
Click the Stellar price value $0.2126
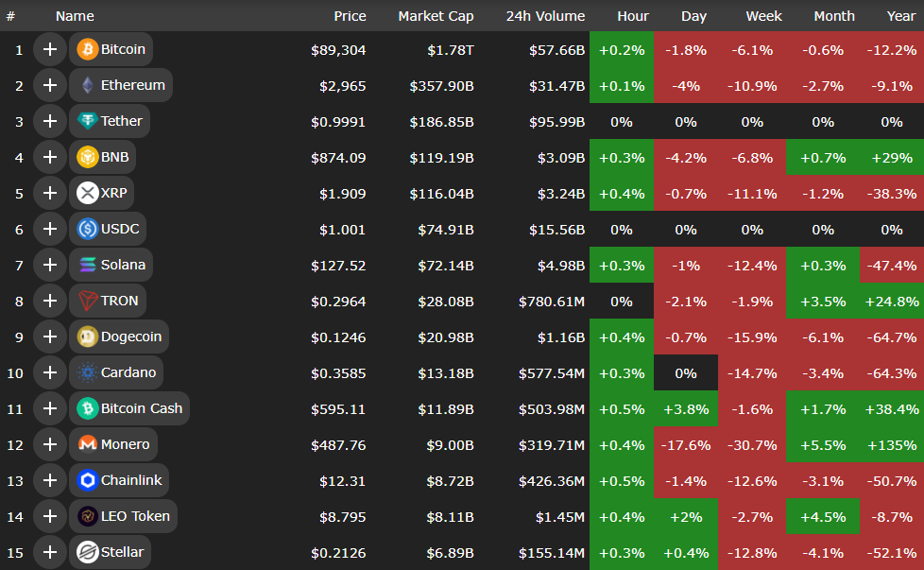coord(342,552)
